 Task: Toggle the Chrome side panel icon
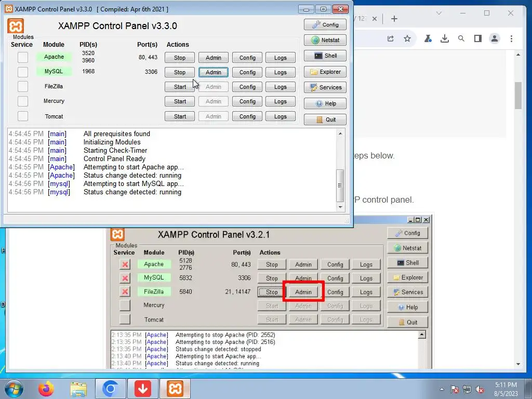coord(478,38)
